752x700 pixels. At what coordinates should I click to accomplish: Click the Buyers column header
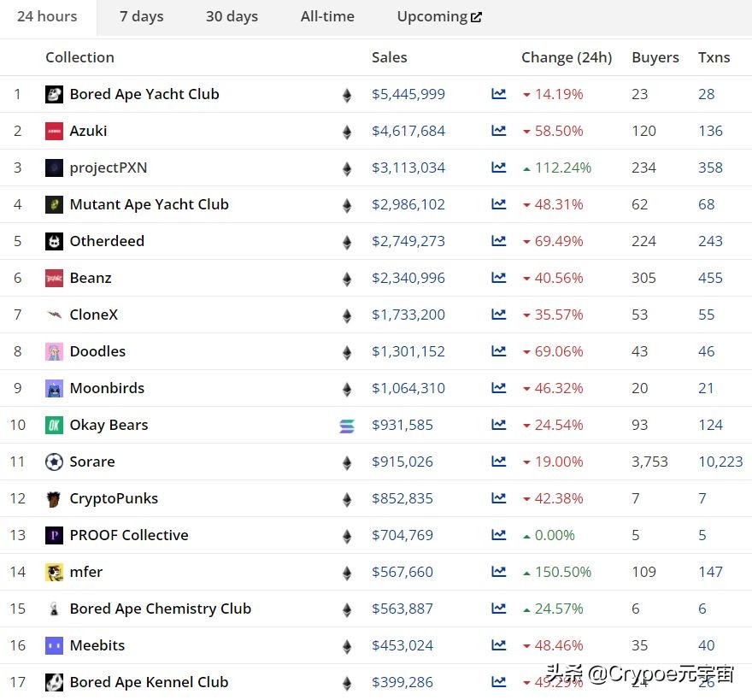655,57
